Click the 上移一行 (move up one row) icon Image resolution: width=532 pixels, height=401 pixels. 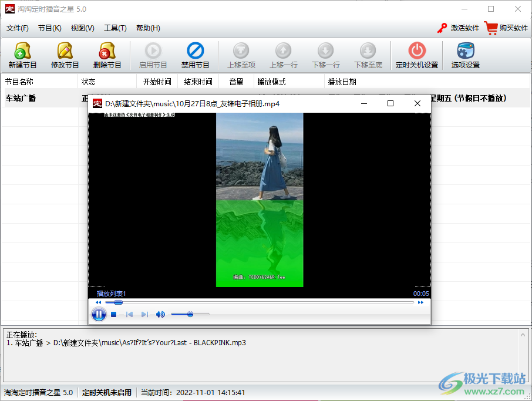coord(283,55)
